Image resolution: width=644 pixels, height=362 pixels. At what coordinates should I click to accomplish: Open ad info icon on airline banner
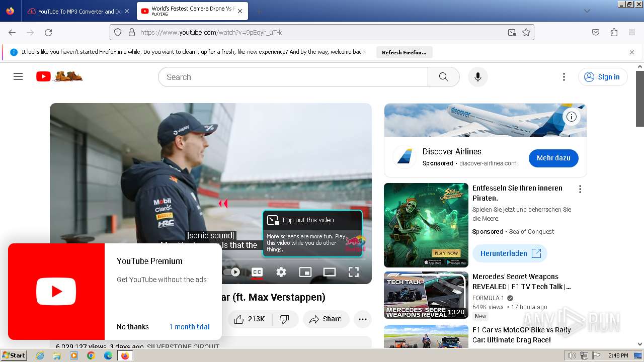click(572, 117)
